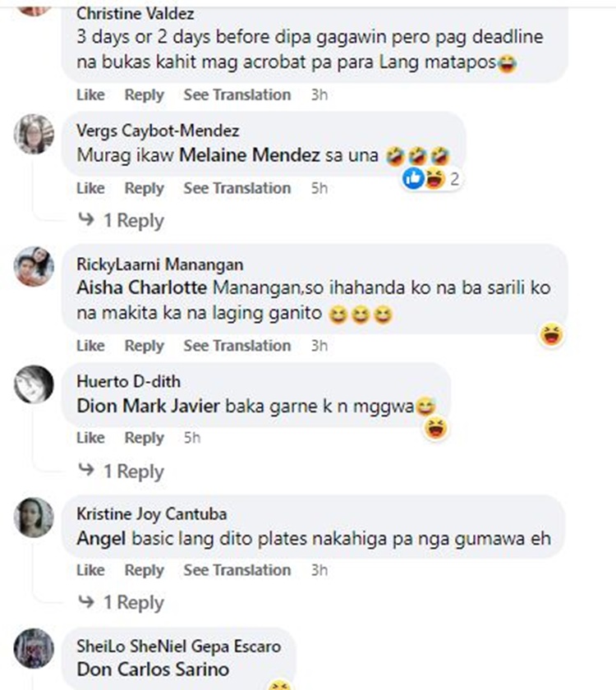This screenshot has height=690, width=616.
Task: Expand 1 Reply under Huerto D-dith's comment
Action: [x=121, y=471]
